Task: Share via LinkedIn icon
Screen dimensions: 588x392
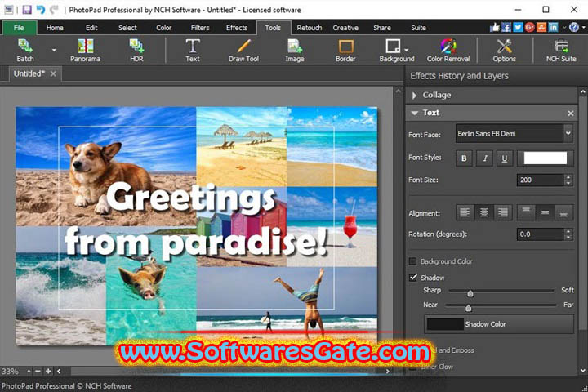Action: (553, 27)
